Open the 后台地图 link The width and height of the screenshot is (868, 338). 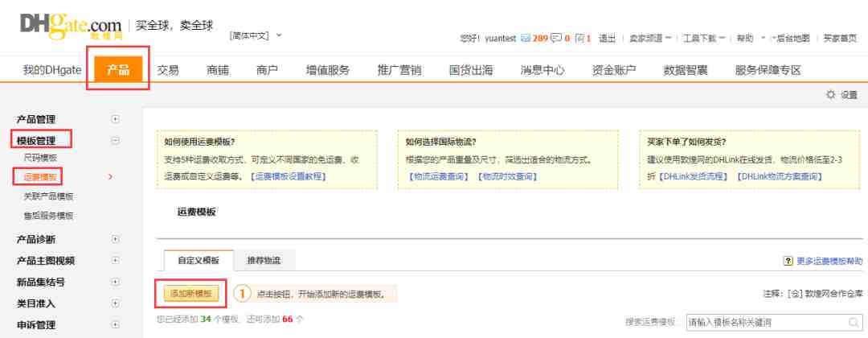click(x=793, y=39)
